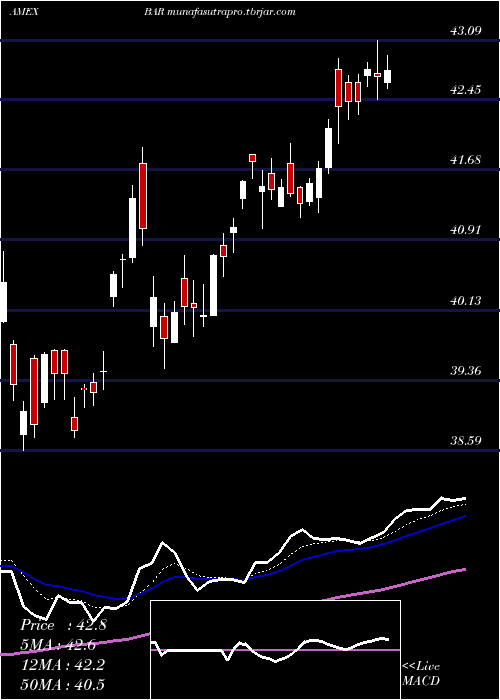The image size is (500, 700).
Task: Click the <<Live MACD label
Action: point(421,674)
